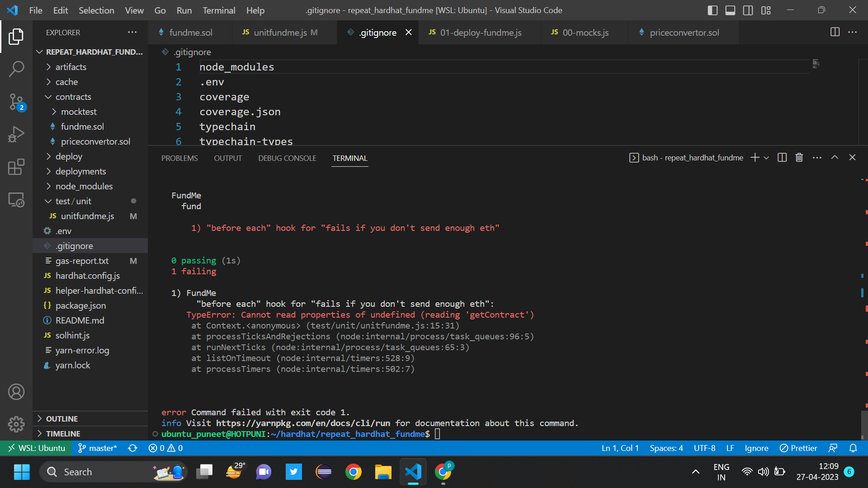Select language mode via Ignore
This screenshot has height=488, width=868.
[x=756, y=448]
